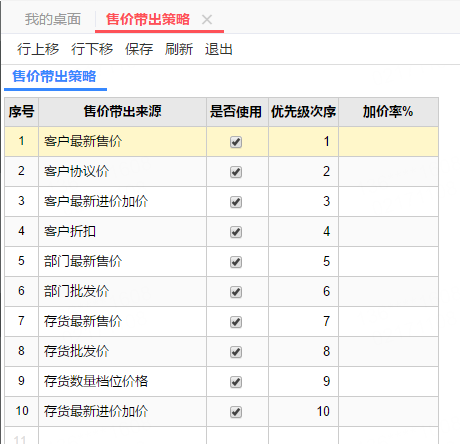Viewport: 460px width, 444px height.
Task: Uncheck 是否使用 for 客户最新售价
Action: click(236, 142)
